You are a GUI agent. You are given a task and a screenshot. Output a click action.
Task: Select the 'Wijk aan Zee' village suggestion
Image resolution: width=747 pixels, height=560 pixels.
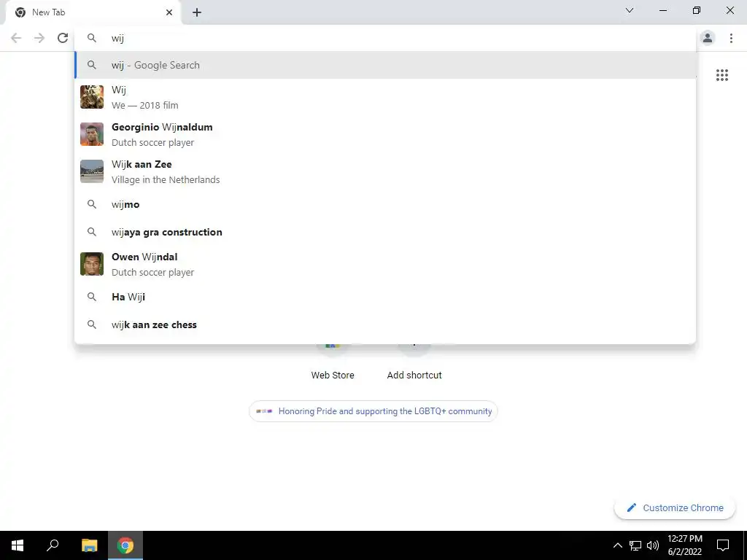385,171
